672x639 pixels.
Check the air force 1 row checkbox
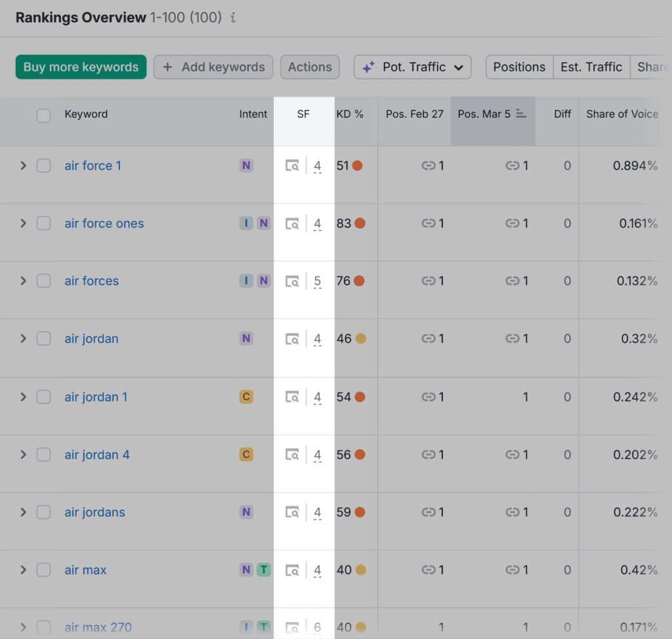point(43,165)
